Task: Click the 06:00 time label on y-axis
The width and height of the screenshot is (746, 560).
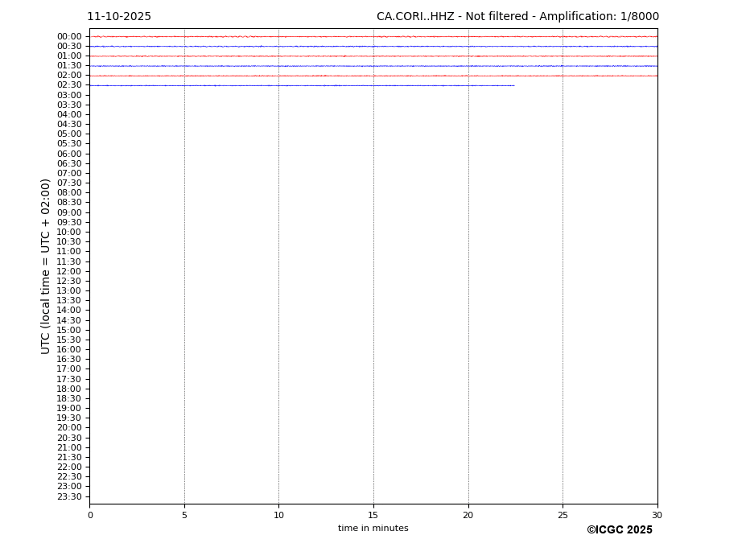Action: (x=68, y=154)
